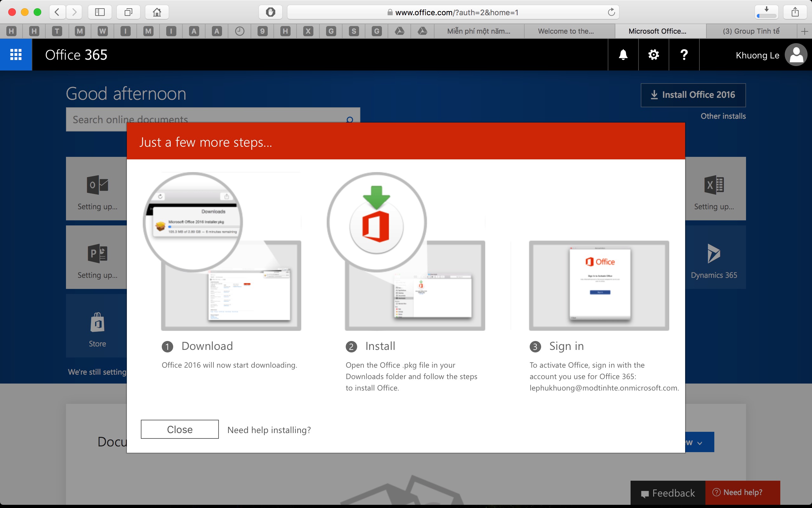Click the Install step illustration
This screenshot has width=812, height=508.
pyautogui.click(x=406, y=251)
